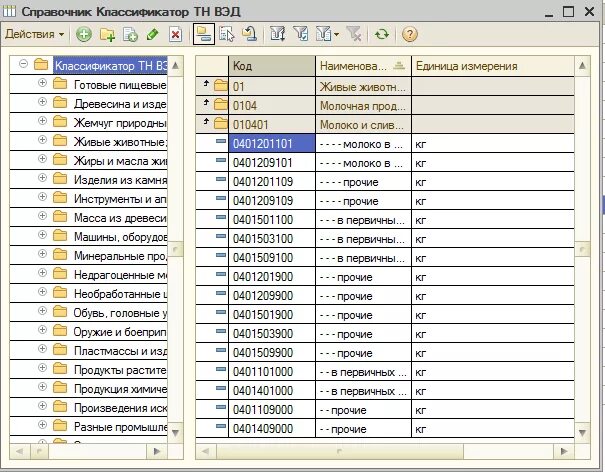Click the parent folder row 01

click(385, 86)
